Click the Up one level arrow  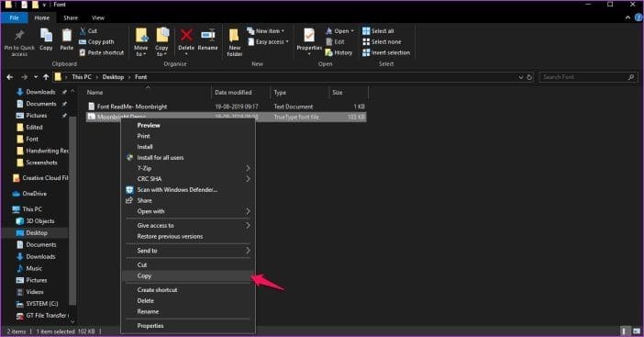(46, 77)
